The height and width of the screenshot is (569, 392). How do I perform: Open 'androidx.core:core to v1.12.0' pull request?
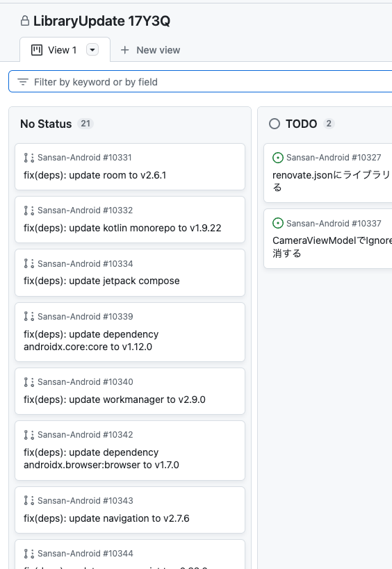[x=91, y=340]
